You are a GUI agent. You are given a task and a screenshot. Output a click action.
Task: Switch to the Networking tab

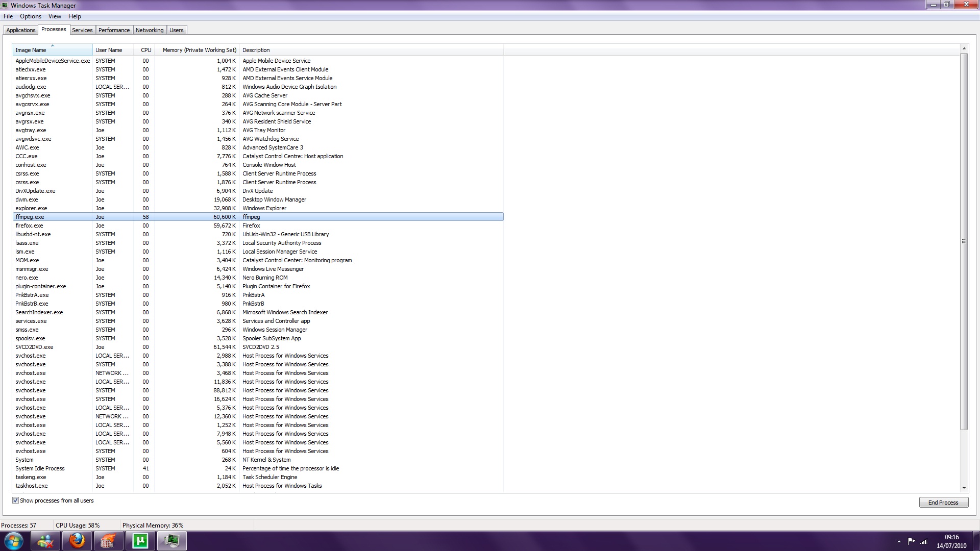pyautogui.click(x=150, y=30)
